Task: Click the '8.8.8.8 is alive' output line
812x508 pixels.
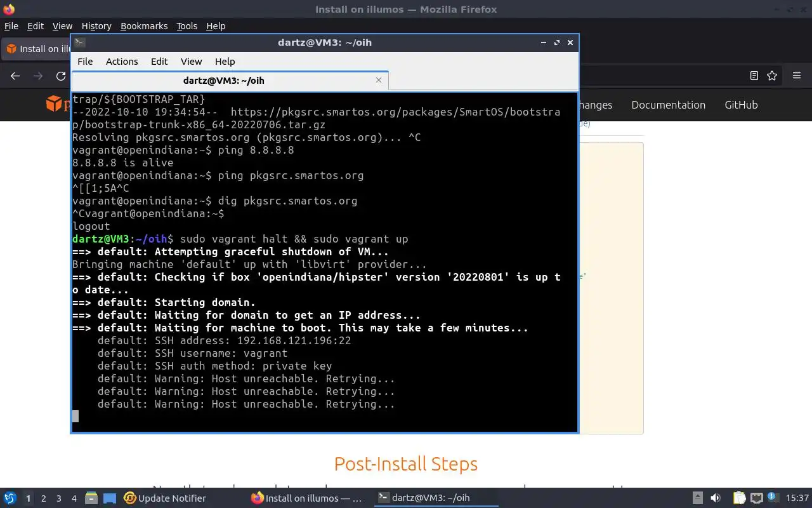Action: click(122, 163)
